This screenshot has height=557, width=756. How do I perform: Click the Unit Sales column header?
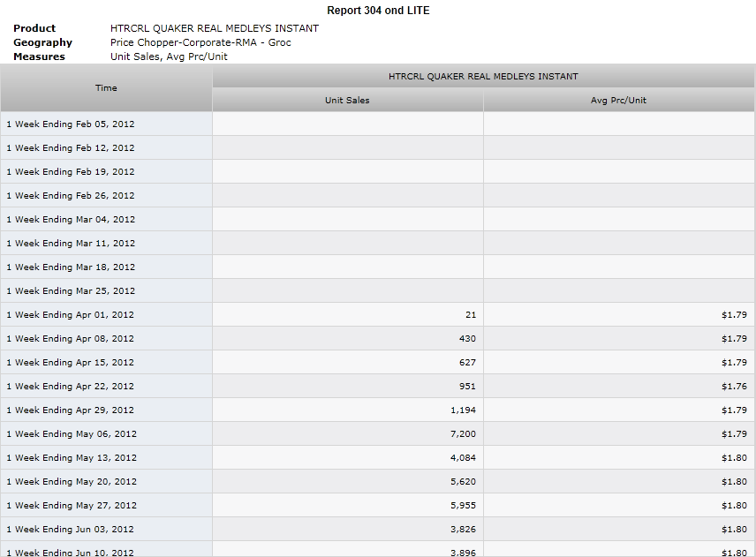348,101
